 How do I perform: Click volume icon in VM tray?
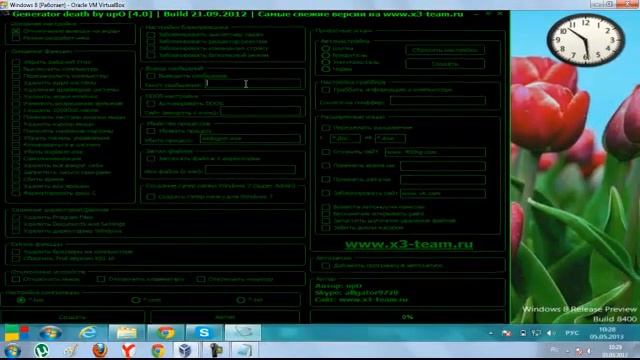[x=550, y=333]
